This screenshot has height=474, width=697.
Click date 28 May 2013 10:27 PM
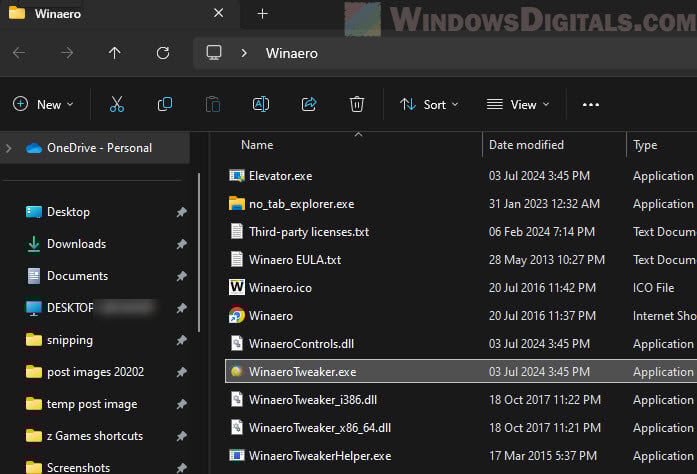[547, 260]
